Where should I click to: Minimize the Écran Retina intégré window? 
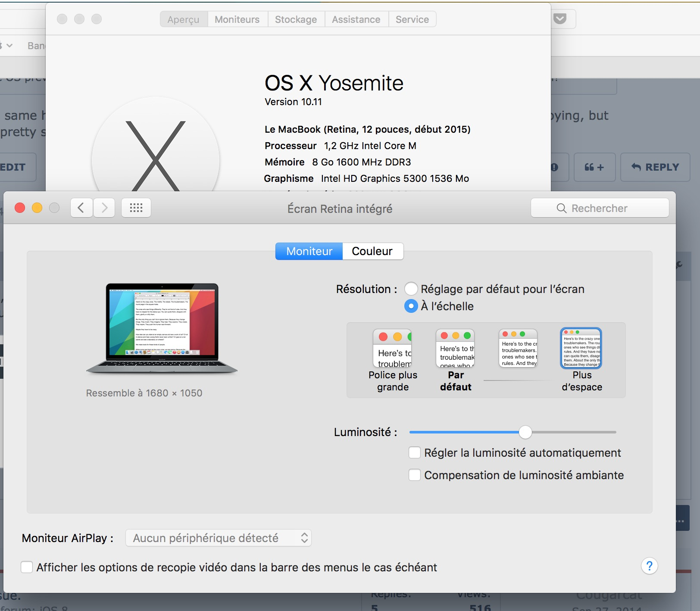(37, 208)
